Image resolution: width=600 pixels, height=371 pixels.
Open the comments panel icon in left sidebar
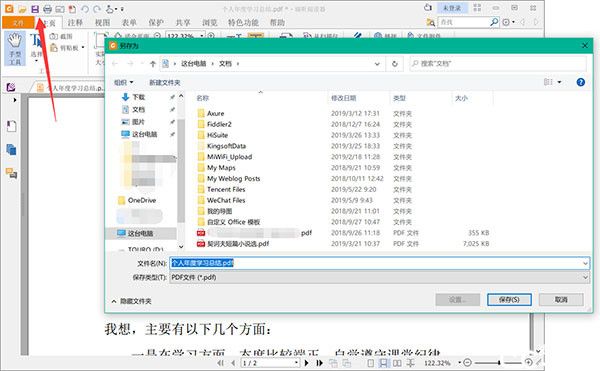point(11,174)
